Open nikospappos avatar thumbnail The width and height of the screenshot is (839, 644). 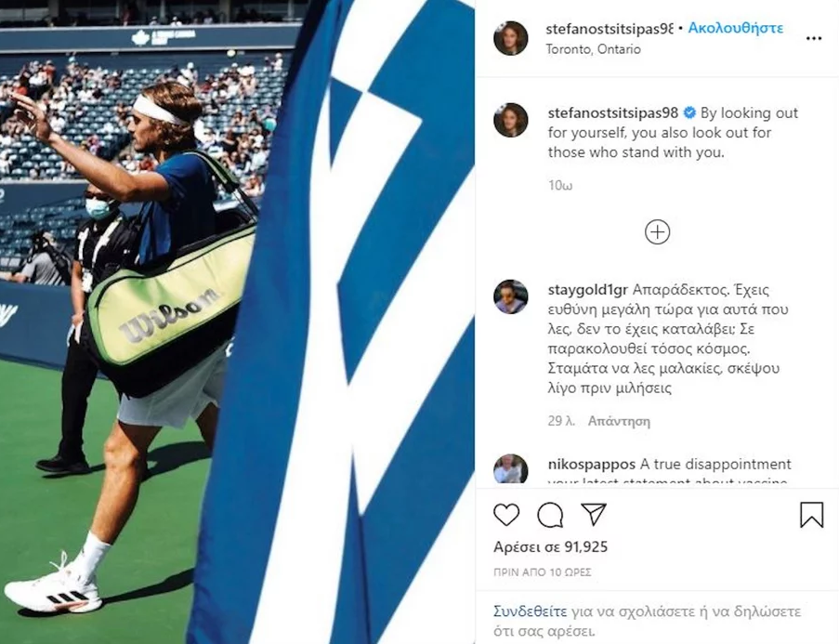click(510, 469)
